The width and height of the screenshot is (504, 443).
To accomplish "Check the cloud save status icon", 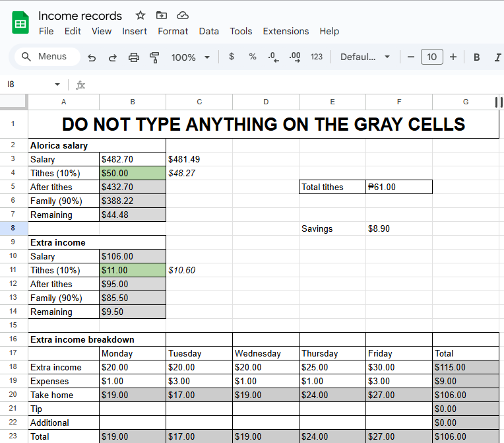I will (x=183, y=15).
